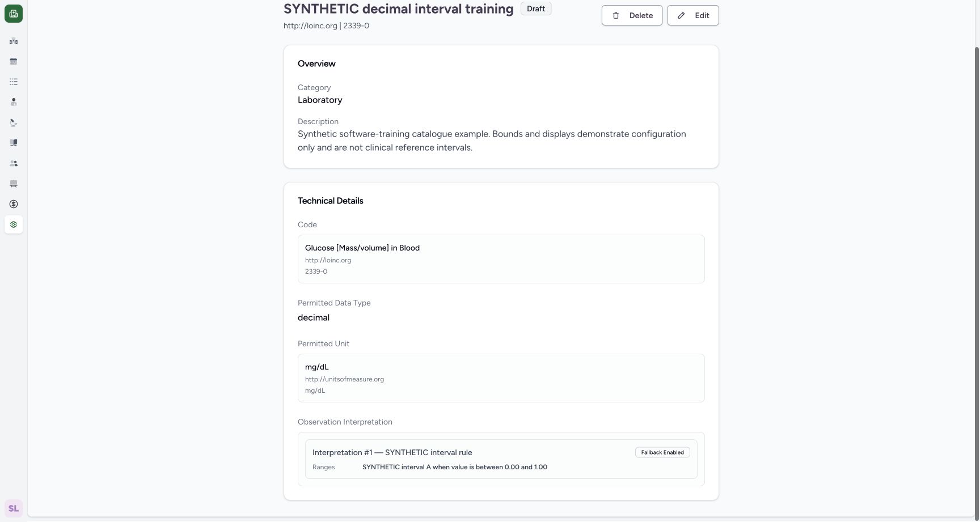Click the 'decimal' data type value
Image resolution: width=980 pixels, height=522 pixels.
[x=314, y=317]
